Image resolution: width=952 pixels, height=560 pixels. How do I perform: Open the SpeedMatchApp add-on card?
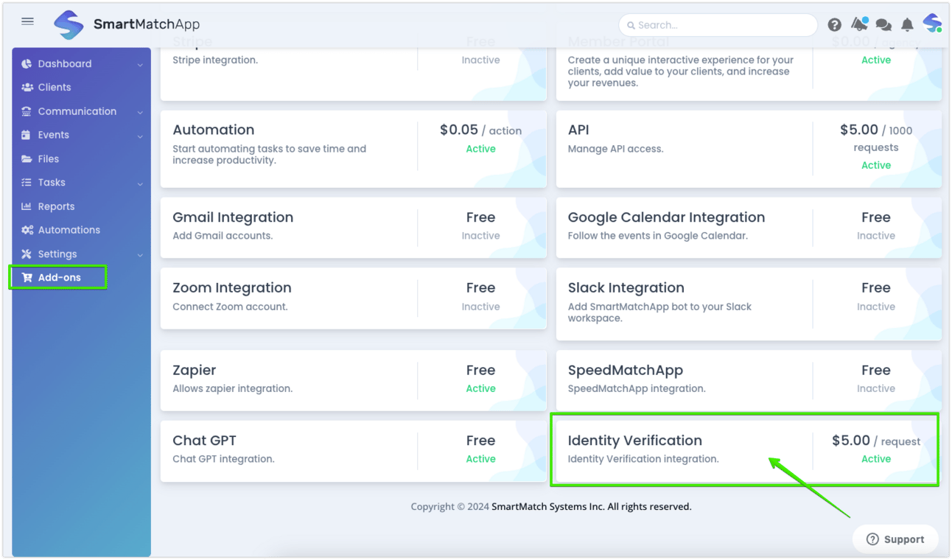point(749,380)
